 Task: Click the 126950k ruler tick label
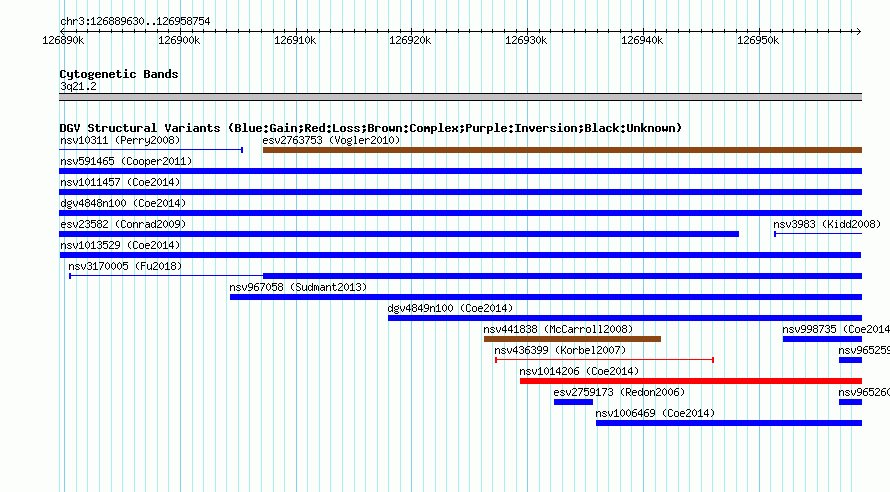758,40
